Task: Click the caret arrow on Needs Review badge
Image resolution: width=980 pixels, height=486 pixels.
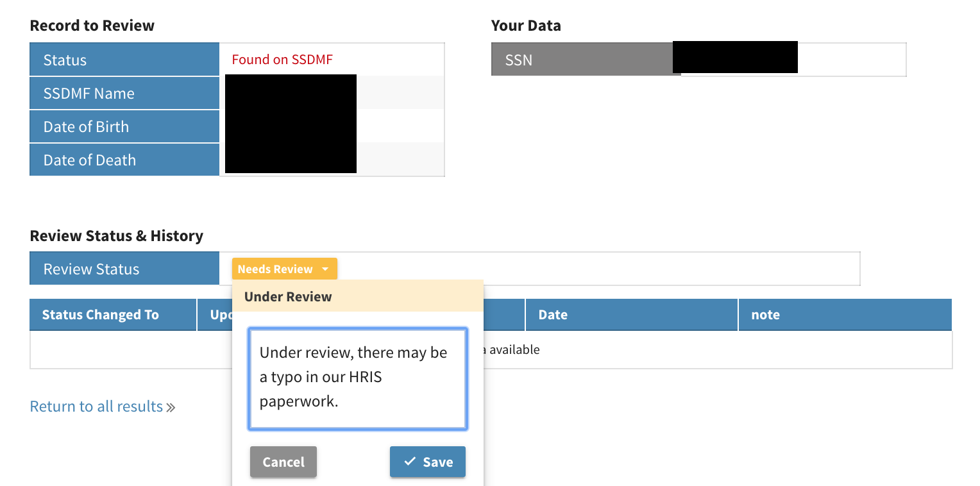Action: point(326,269)
